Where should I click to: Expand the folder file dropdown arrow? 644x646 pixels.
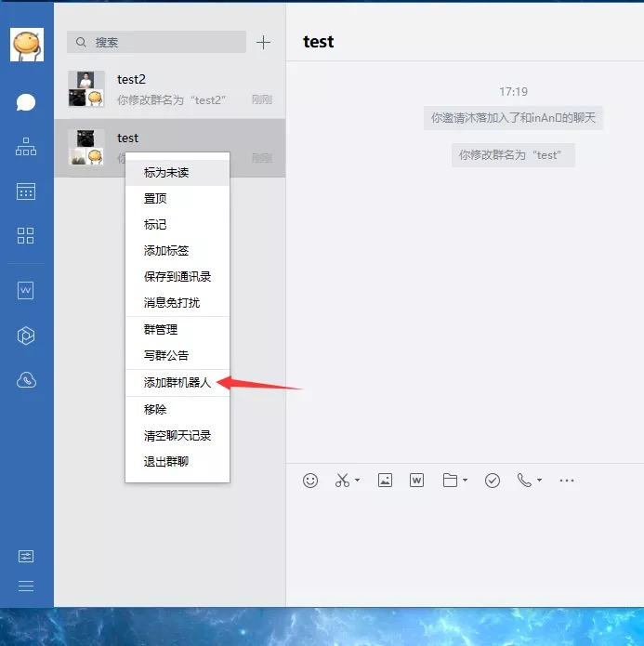[x=465, y=481]
